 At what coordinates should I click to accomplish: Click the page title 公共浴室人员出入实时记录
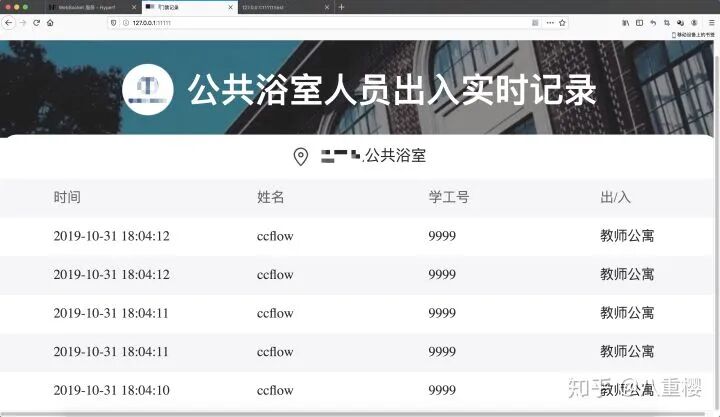click(x=392, y=90)
